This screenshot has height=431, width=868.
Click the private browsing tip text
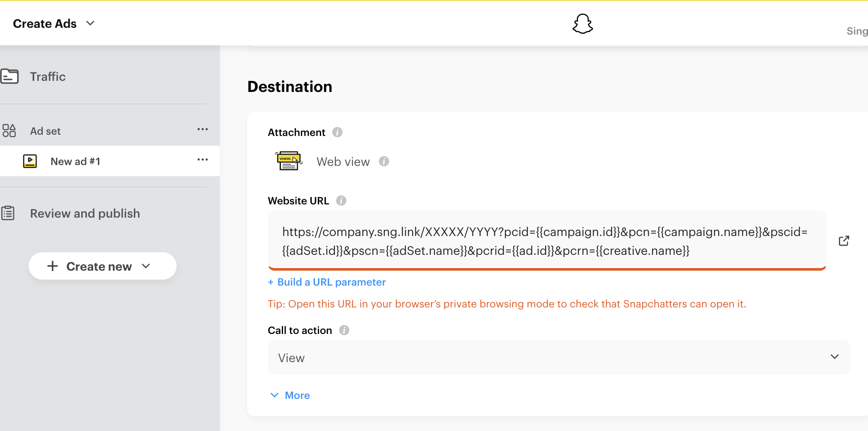[x=507, y=304]
